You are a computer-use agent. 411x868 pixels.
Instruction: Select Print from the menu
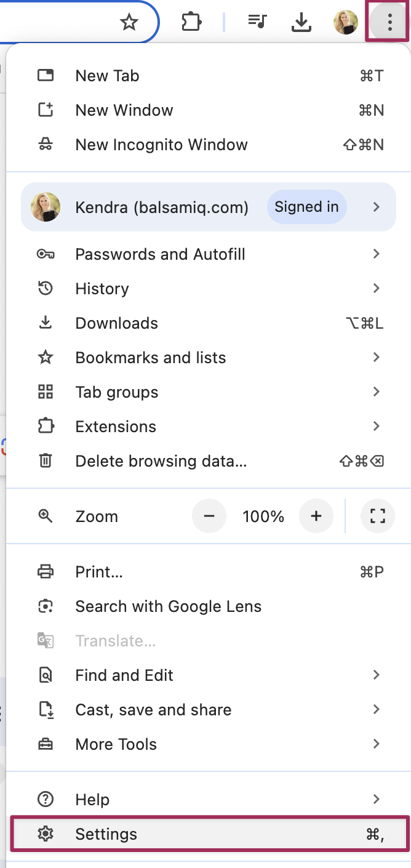[99, 572]
